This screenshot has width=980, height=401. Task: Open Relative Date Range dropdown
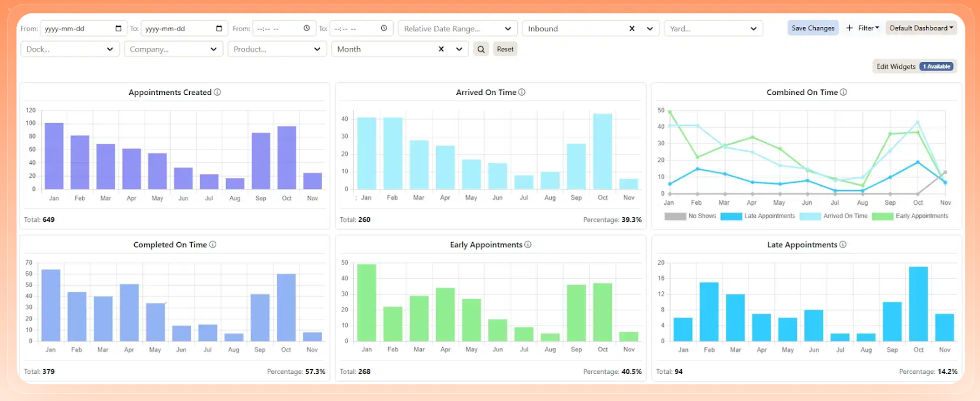click(457, 29)
